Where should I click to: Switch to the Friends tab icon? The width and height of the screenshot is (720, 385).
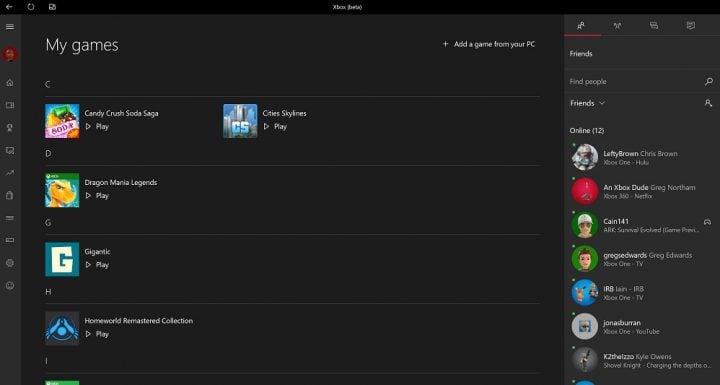tap(581, 26)
